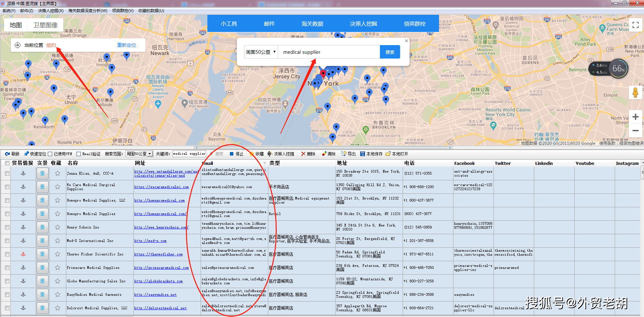Click the keyword field in the toolbar
The height and width of the screenshot is (317, 644).
[189, 154]
